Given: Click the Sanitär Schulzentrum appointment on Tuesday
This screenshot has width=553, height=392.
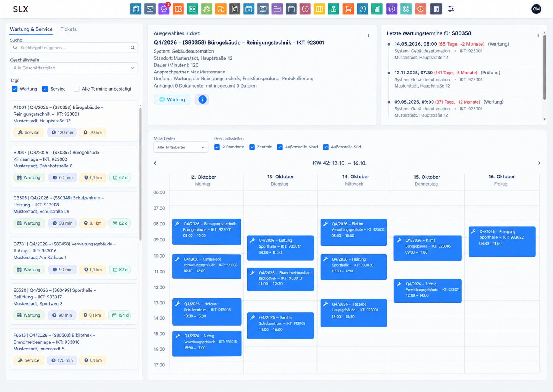Looking at the screenshot, I should click(x=280, y=325).
